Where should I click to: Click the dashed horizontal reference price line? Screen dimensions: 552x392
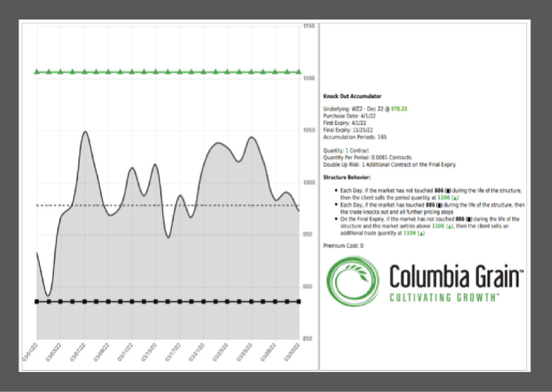click(168, 205)
